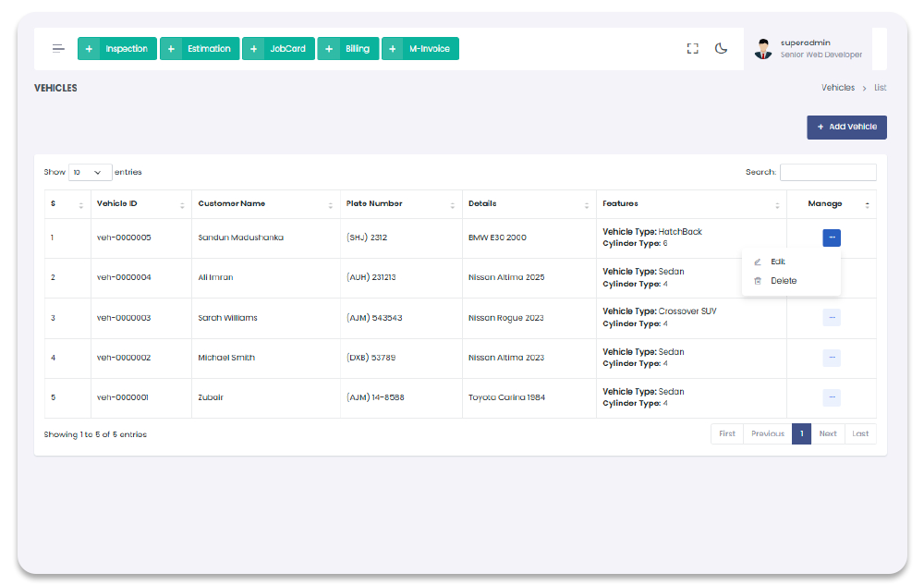Follow the Vehicles breadcrumb link
The image size is (924, 585).
click(x=838, y=88)
